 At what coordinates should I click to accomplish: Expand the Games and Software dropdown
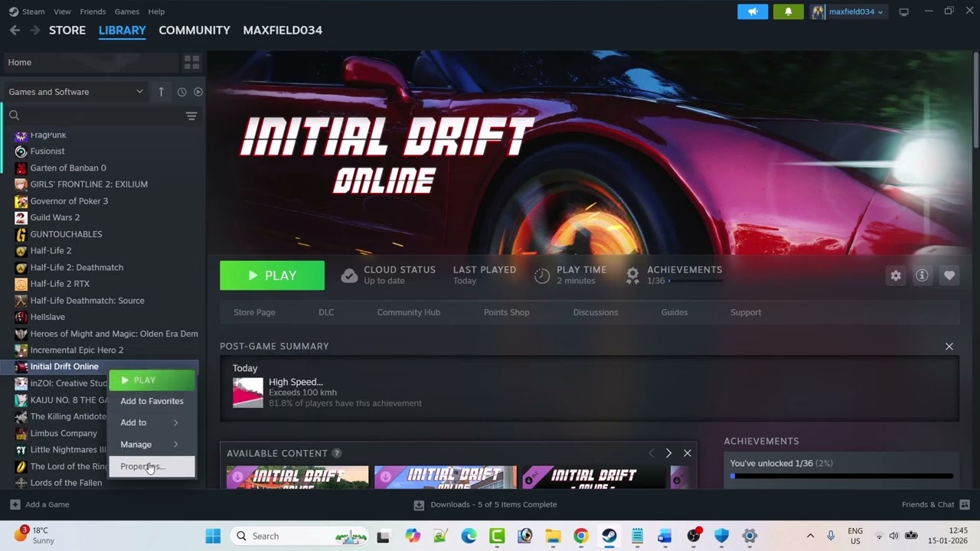point(75,92)
